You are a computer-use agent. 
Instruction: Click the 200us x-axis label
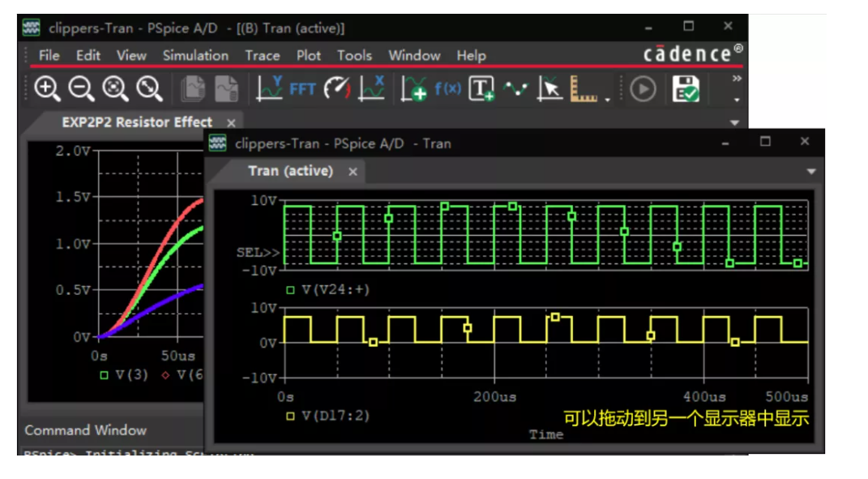494,397
